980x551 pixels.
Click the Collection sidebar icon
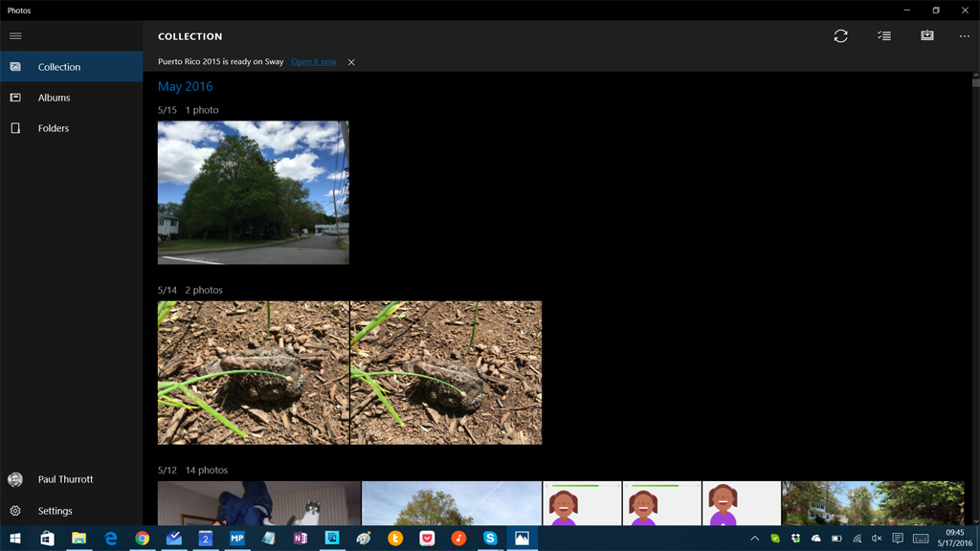click(15, 67)
